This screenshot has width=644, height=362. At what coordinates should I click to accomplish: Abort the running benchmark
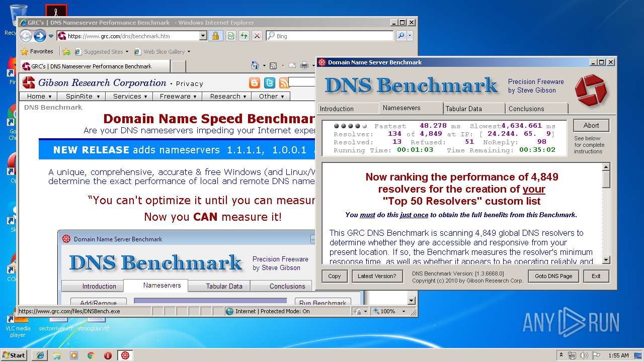point(591,126)
